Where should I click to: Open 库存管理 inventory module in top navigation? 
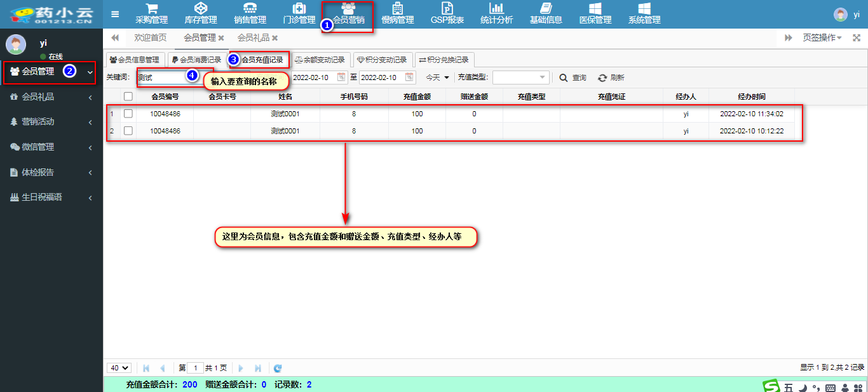201,14
